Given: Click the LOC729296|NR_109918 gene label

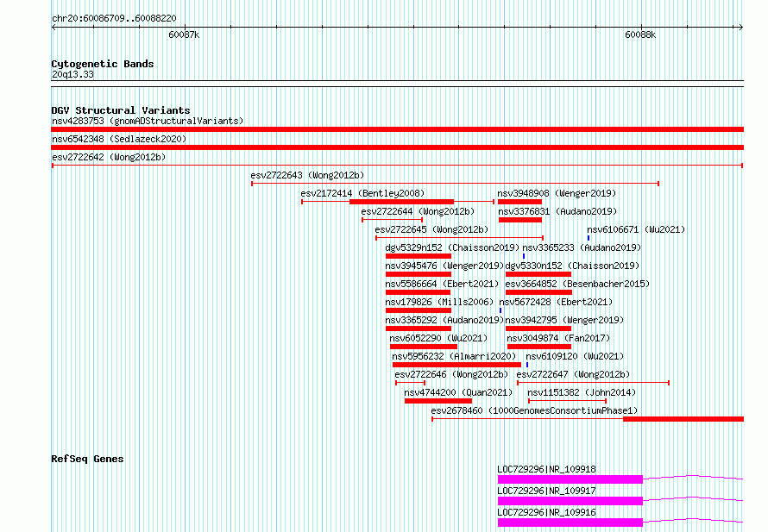Looking at the screenshot, I should coord(546,469).
